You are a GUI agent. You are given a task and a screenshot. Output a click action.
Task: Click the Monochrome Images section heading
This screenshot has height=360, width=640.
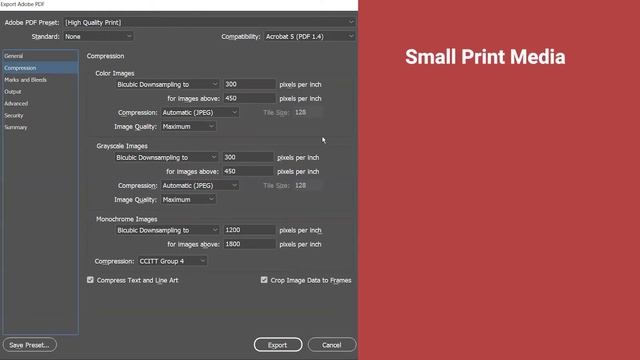point(127,219)
